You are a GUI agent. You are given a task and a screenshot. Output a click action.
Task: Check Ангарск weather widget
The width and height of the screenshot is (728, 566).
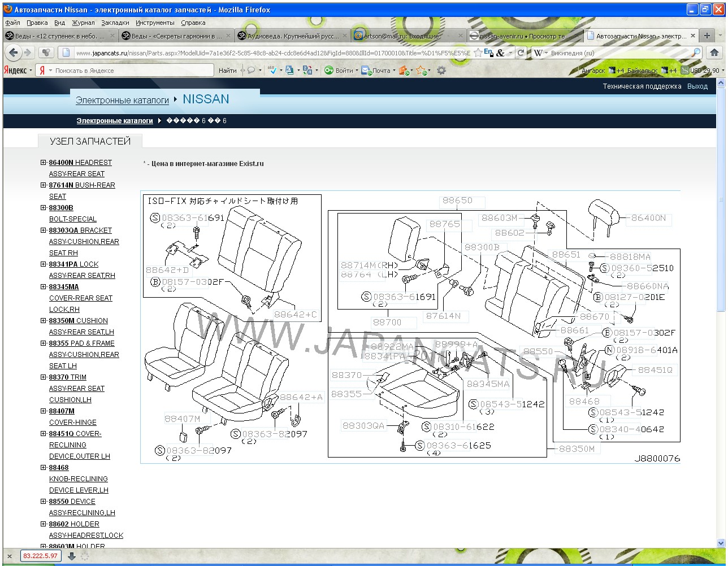coord(602,70)
